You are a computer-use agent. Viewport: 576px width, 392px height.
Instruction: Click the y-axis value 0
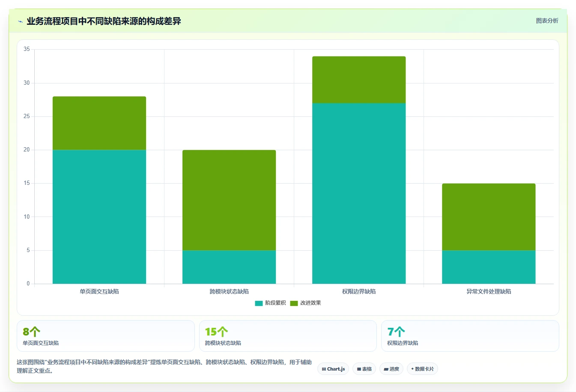(28, 284)
